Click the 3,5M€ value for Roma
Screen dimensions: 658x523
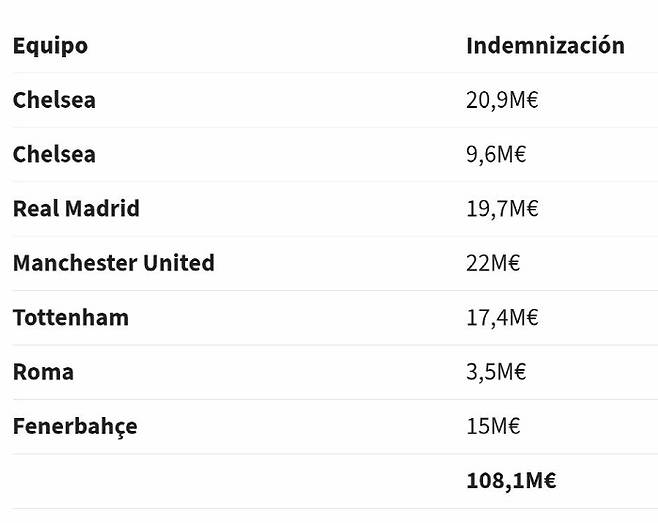(x=496, y=372)
